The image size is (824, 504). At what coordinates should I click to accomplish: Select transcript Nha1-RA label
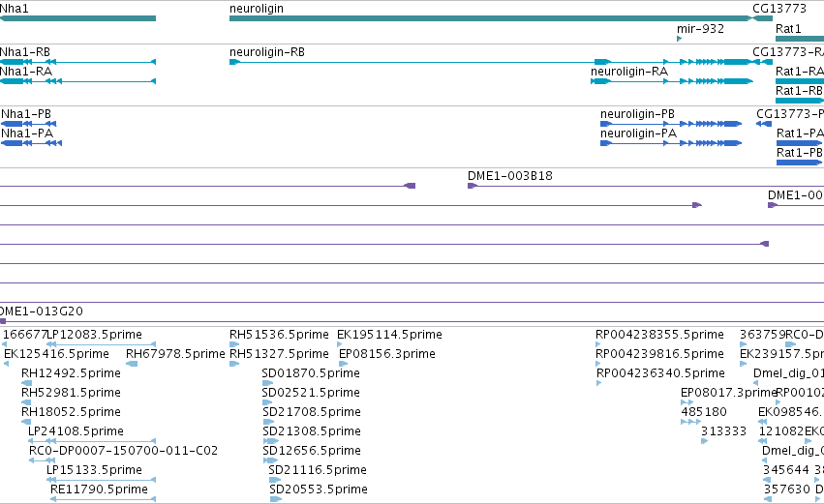coord(26,72)
